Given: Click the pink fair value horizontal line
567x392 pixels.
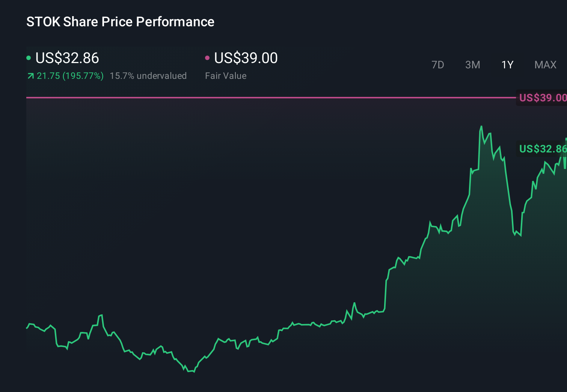Looking at the screenshot, I should coord(263,98).
